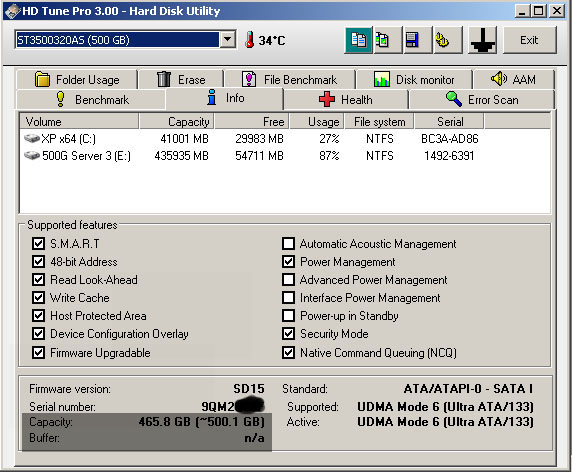Switch to the Disk monitor tab

pos(414,80)
